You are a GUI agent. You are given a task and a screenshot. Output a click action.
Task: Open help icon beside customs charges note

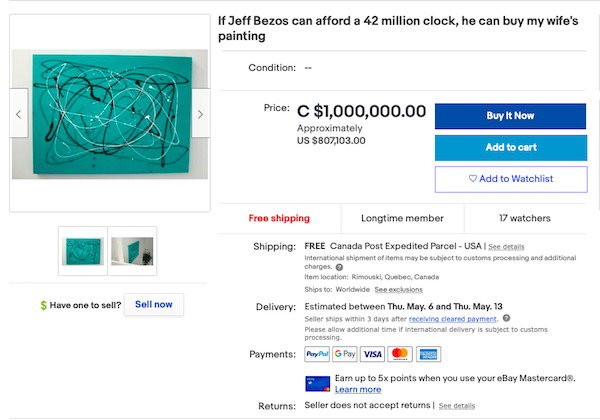(x=340, y=267)
